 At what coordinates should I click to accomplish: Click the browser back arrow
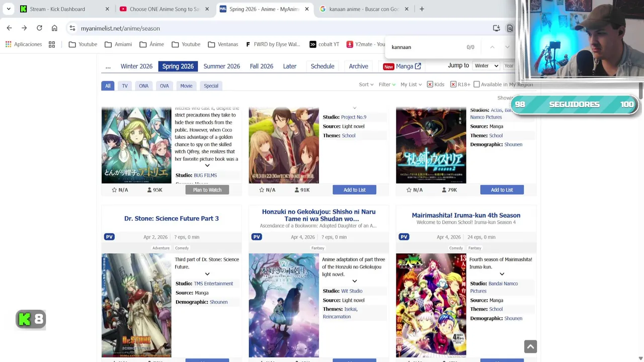9,28
